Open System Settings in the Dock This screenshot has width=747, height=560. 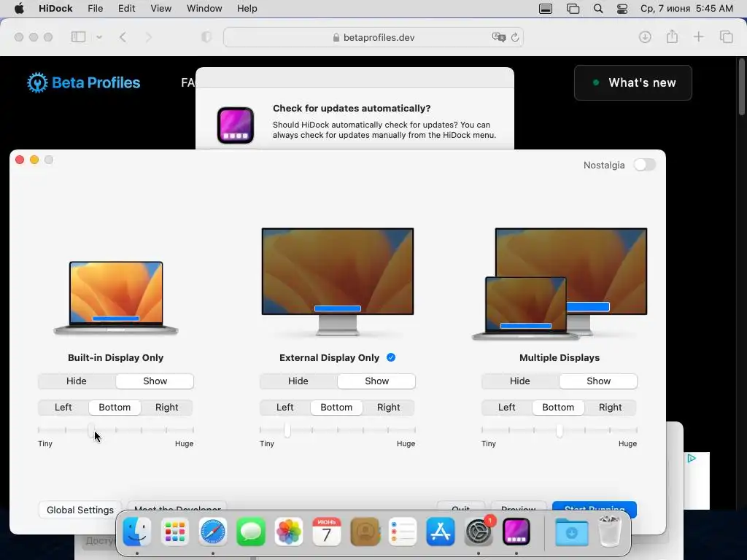[x=479, y=532]
